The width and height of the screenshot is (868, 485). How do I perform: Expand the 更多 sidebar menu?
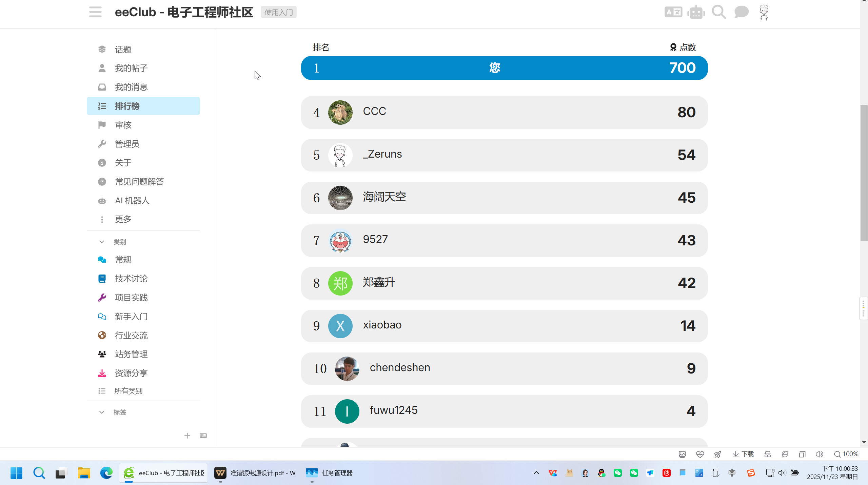[123, 219]
